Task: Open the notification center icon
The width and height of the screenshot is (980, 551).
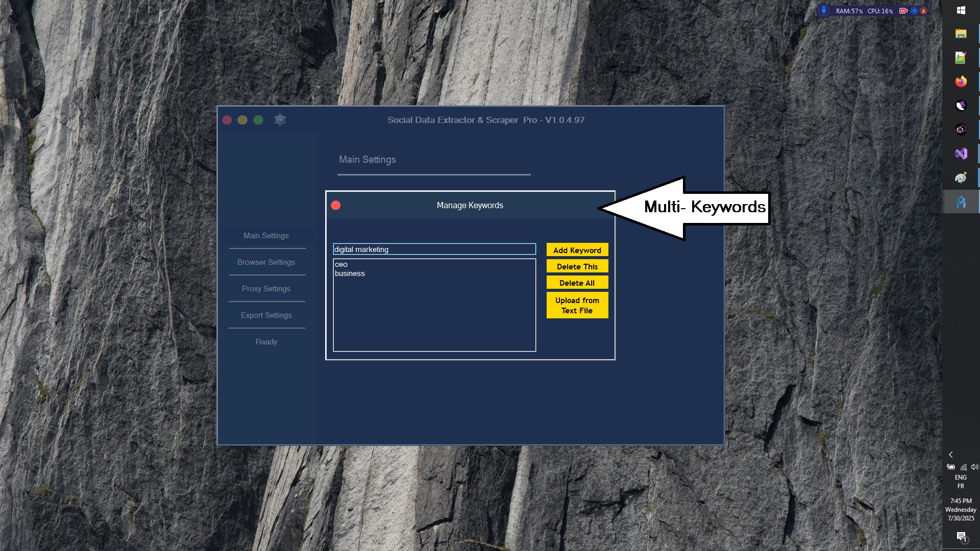Action: [961, 536]
